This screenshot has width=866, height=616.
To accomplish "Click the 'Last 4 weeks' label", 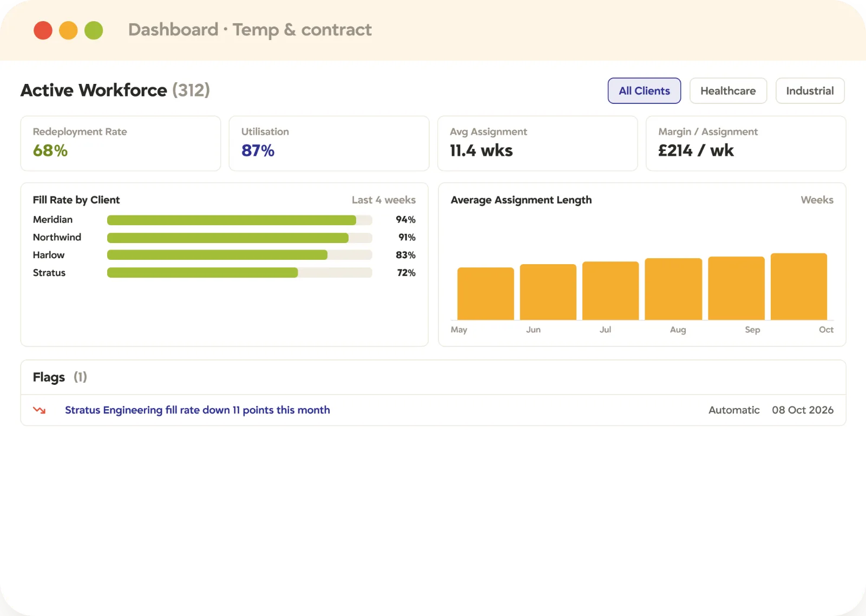I will pyautogui.click(x=384, y=200).
